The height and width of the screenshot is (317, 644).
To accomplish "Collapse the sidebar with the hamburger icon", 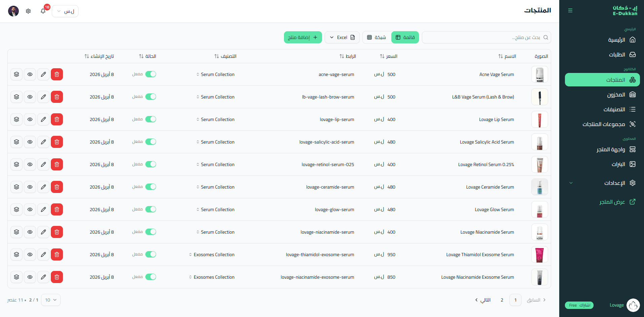I will (x=570, y=10).
